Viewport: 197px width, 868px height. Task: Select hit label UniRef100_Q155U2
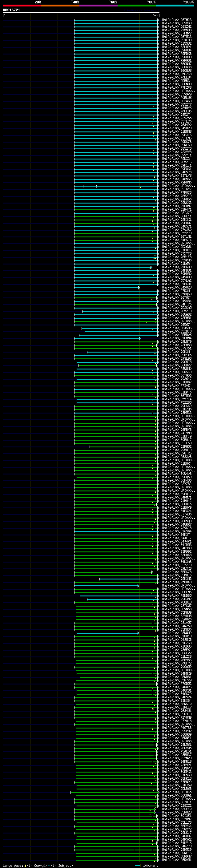[177, 43]
